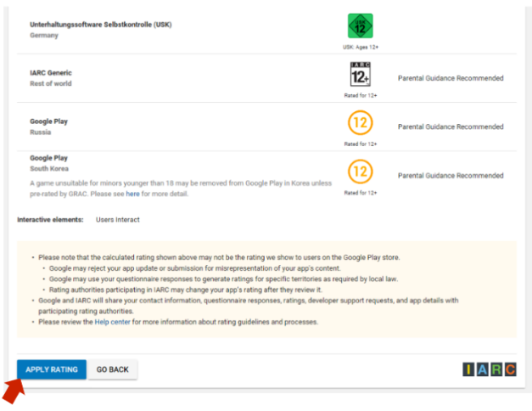Click Parental Guidance Recommended in the Russia row

(451, 127)
